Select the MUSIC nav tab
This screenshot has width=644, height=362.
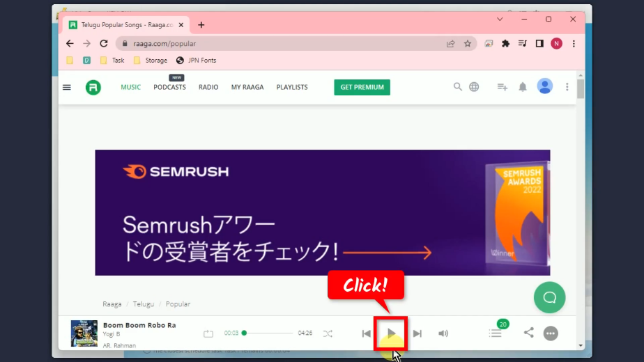pyautogui.click(x=130, y=87)
